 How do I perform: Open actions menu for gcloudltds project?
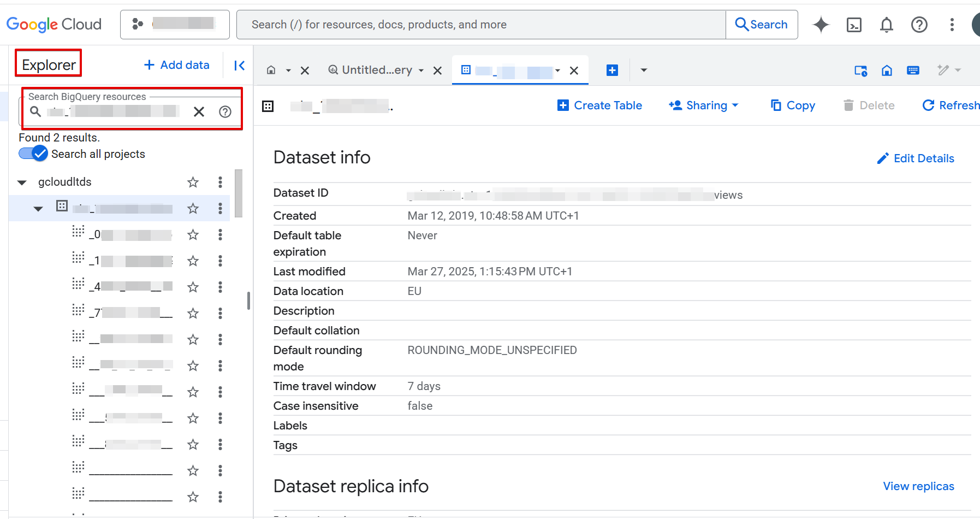pyautogui.click(x=220, y=182)
